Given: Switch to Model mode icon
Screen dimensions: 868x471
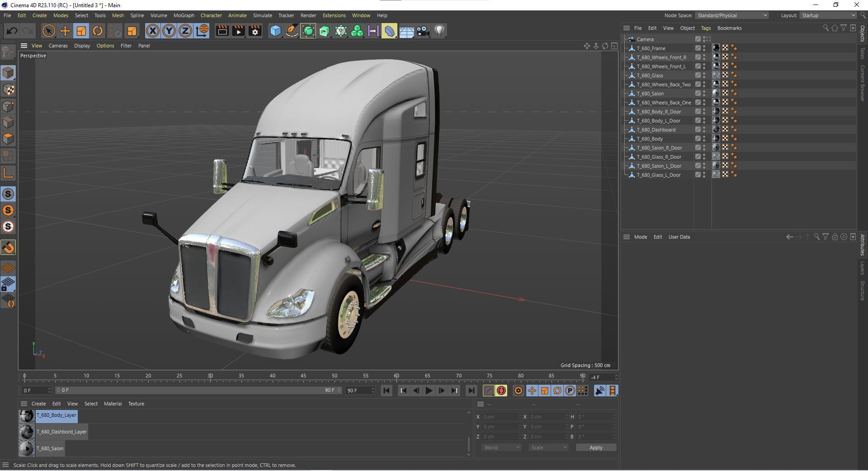Looking at the screenshot, I should 9,73.
